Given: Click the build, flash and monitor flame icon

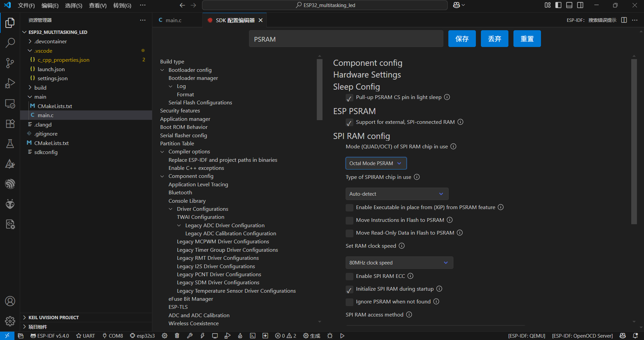Looking at the screenshot, I should pos(240,336).
